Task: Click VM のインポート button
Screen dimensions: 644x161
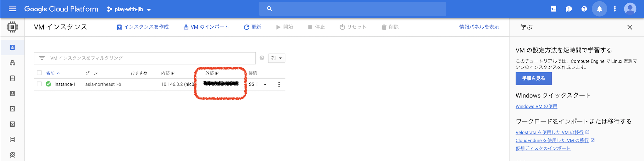Action: 206,27
